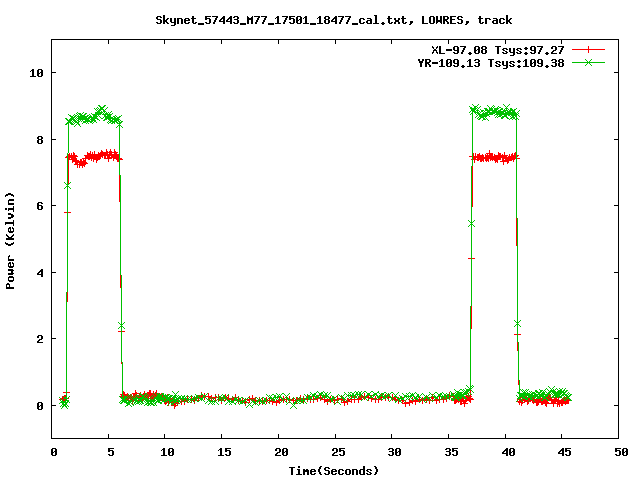Click x-axis tick label 40
640x480 pixels.
[x=508, y=452]
